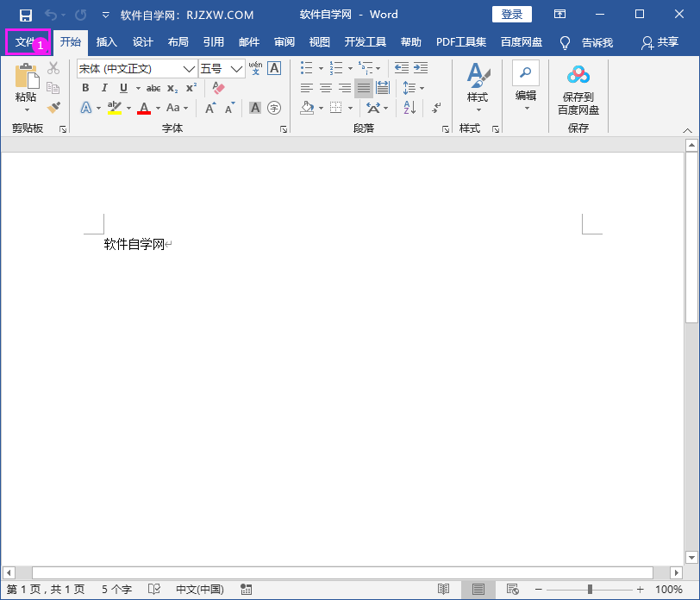The height and width of the screenshot is (600, 700).
Task: Switch to the 插入 ribbon tab
Action: 106,41
